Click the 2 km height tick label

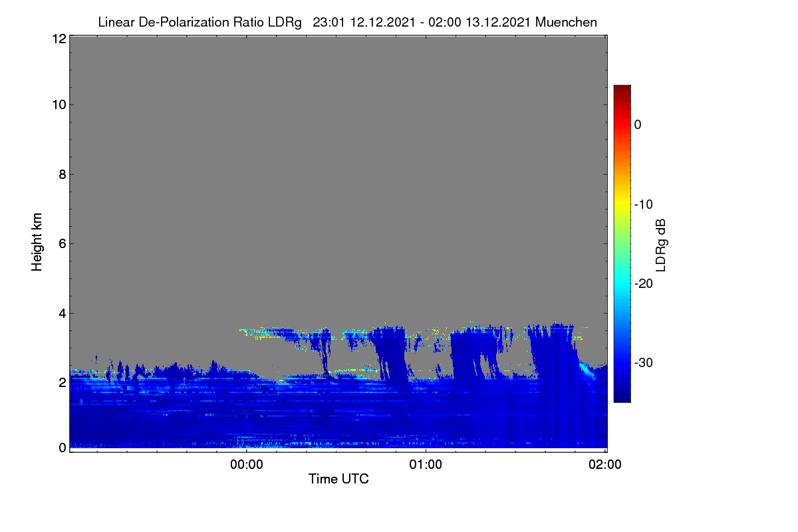pyautogui.click(x=62, y=382)
